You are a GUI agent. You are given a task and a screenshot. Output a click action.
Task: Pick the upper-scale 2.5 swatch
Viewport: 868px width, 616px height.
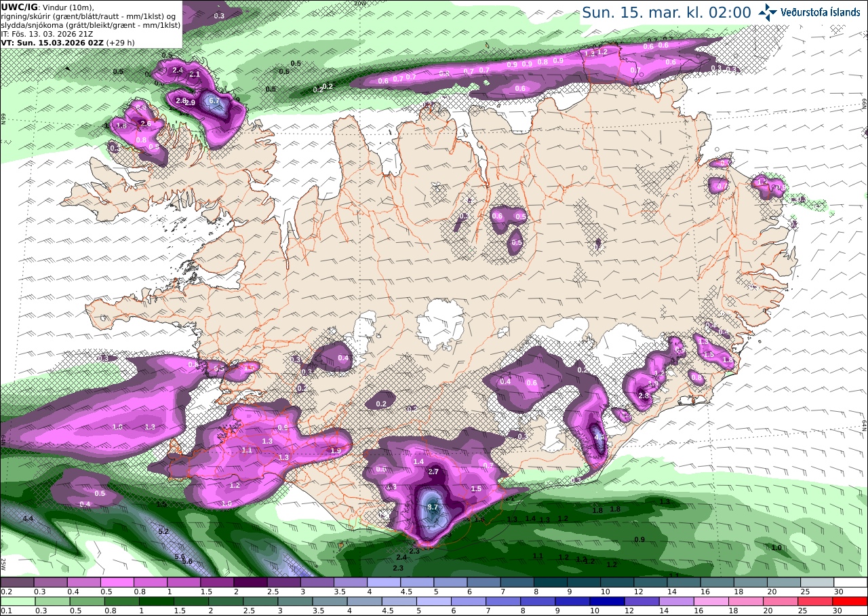click(x=283, y=582)
